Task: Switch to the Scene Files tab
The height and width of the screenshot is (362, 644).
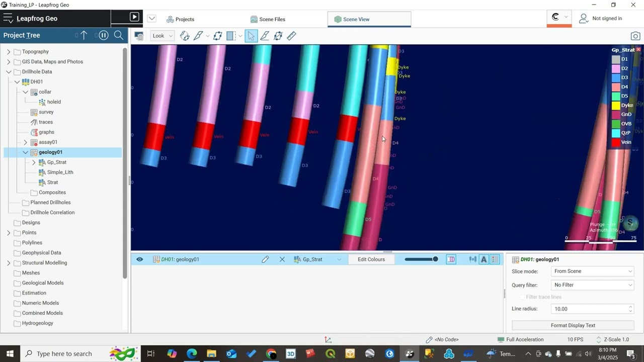Action: (x=268, y=19)
